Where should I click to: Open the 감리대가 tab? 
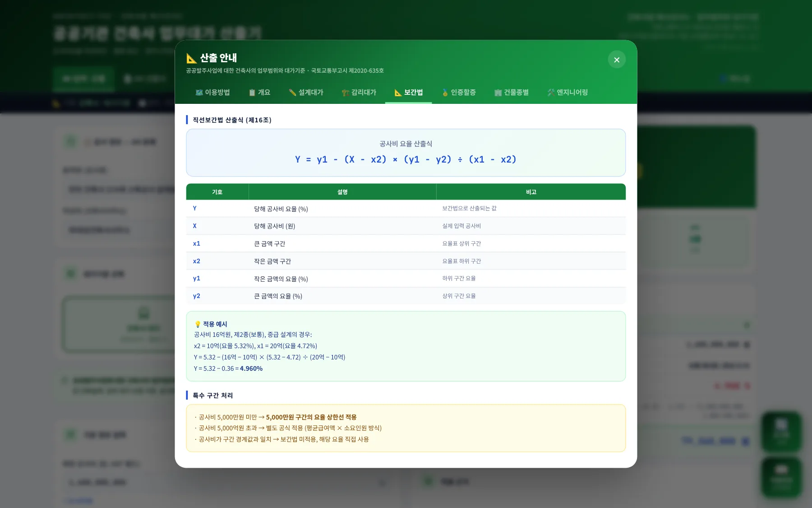point(359,92)
